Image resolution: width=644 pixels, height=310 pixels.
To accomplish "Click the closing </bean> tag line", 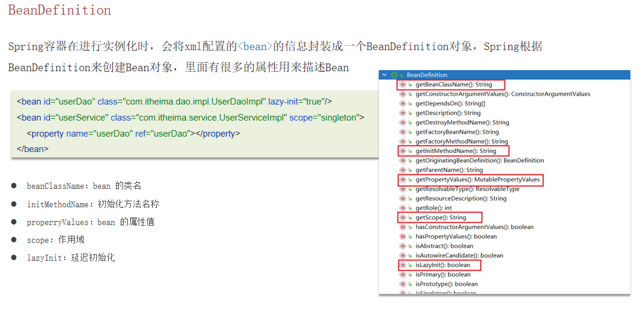I will [x=33, y=149].
